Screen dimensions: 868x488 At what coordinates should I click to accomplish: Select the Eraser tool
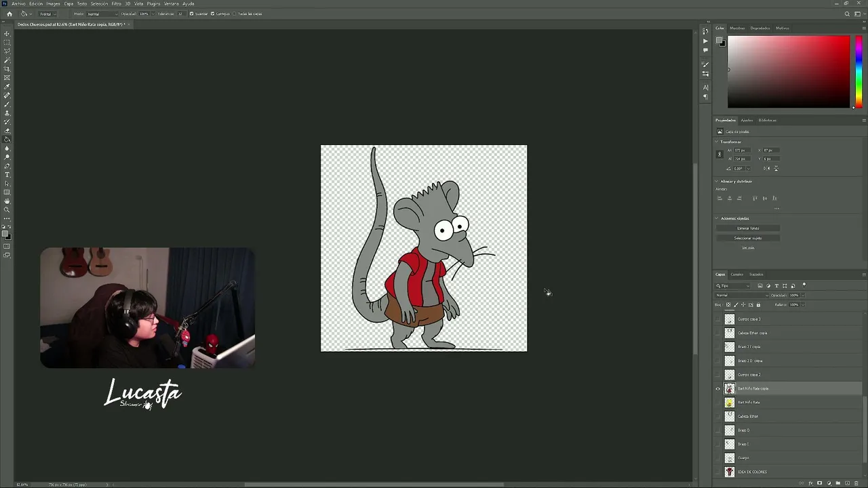[7, 130]
